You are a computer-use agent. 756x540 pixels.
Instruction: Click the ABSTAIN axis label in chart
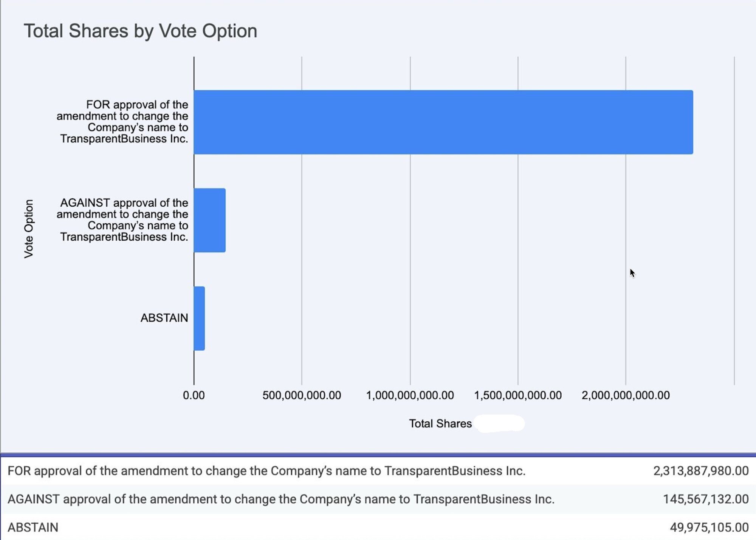coord(164,318)
